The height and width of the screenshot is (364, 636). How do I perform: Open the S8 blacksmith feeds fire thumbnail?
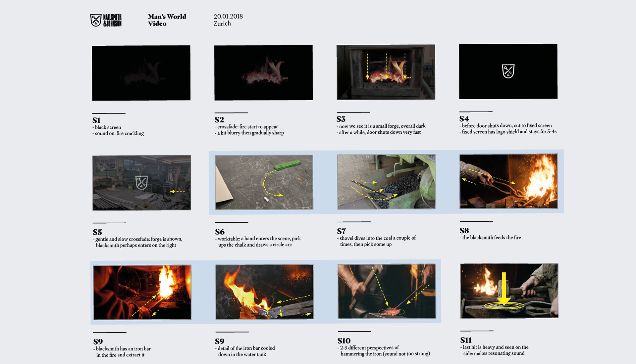[508, 181]
